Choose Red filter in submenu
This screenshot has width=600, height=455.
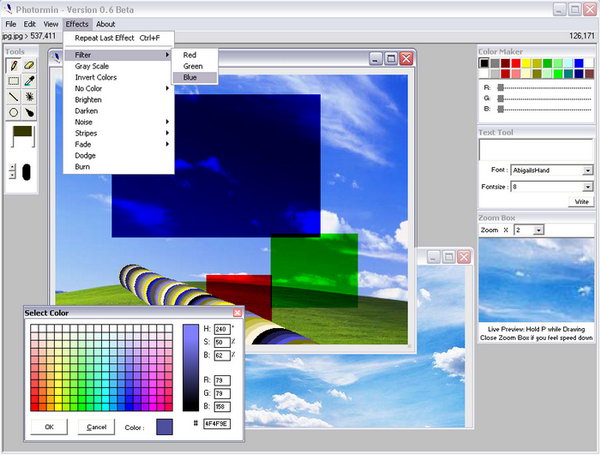(195, 55)
